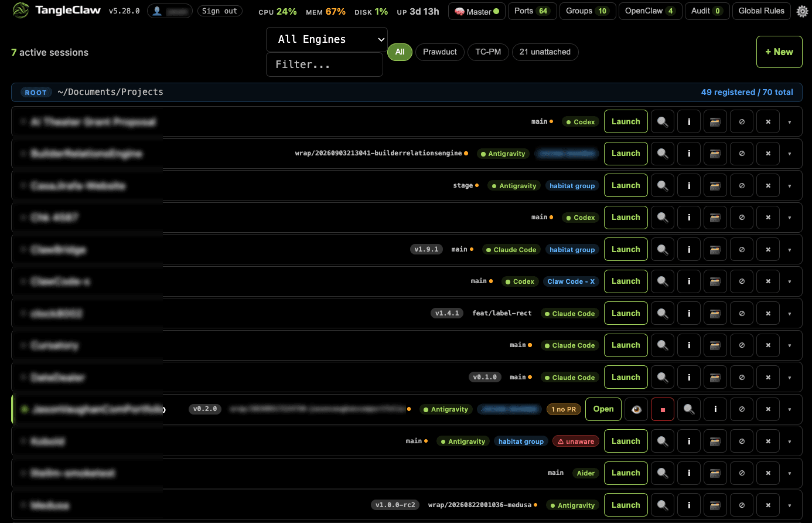Expand the stage branch row chevron
The height and width of the screenshot is (523, 812).
click(790, 186)
